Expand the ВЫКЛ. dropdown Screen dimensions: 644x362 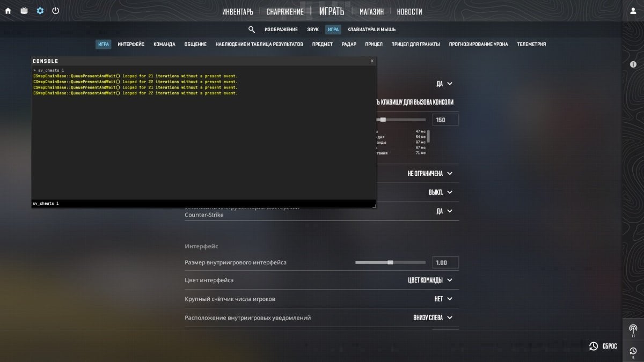[441, 192]
